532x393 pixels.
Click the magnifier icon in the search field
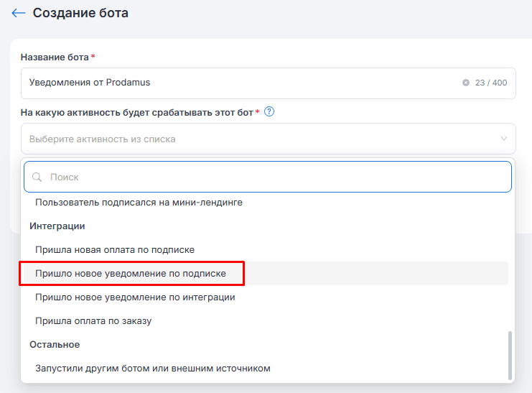[37, 177]
